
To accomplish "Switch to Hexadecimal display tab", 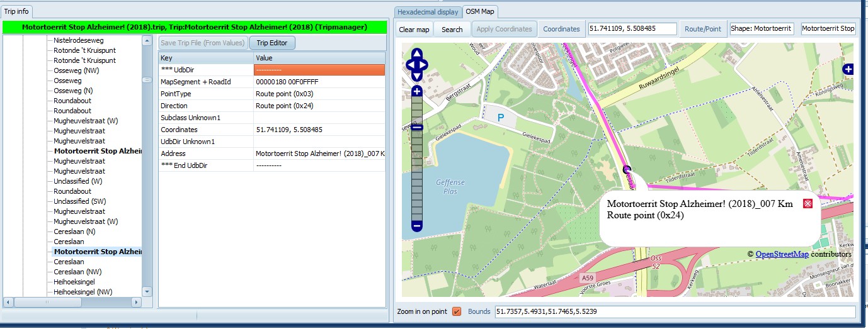I will click(x=428, y=11).
